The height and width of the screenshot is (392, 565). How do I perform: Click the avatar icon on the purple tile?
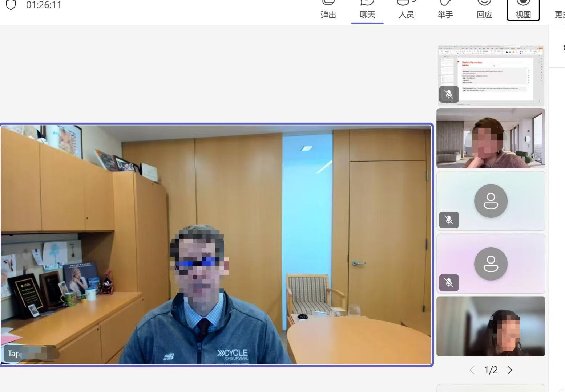point(491,264)
